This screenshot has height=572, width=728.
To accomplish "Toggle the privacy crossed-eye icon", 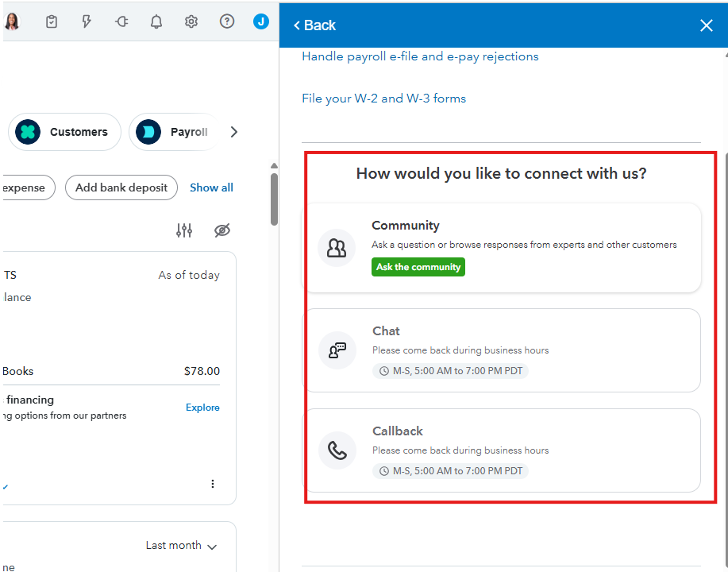I will [x=222, y=230].
